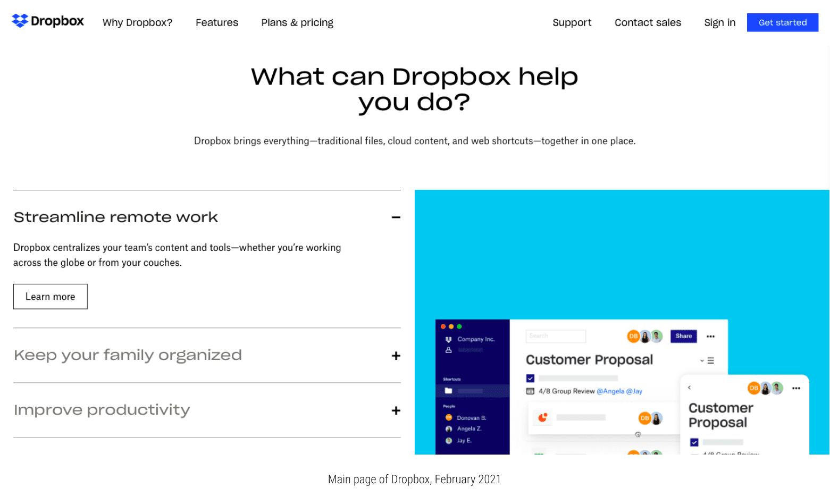
Task: Click the 4/8 Group Review text
Action: tap(567, 391)
